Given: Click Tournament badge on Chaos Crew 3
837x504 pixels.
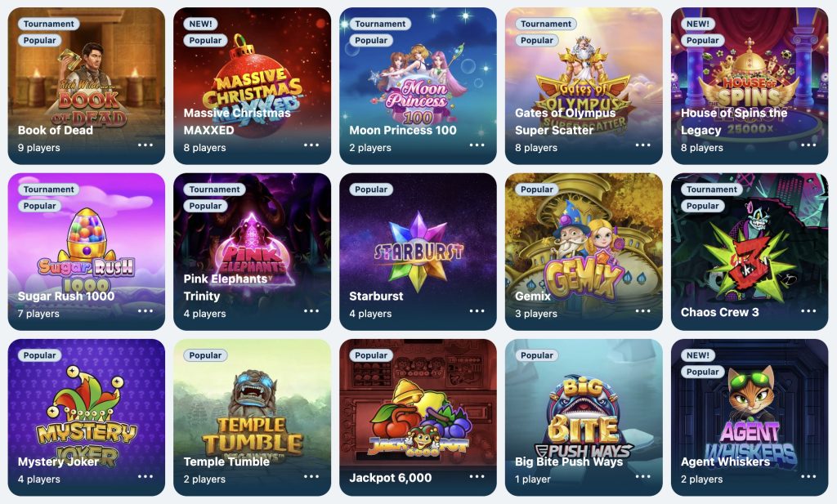Looking at the screenshot, I should pos(712,190).
